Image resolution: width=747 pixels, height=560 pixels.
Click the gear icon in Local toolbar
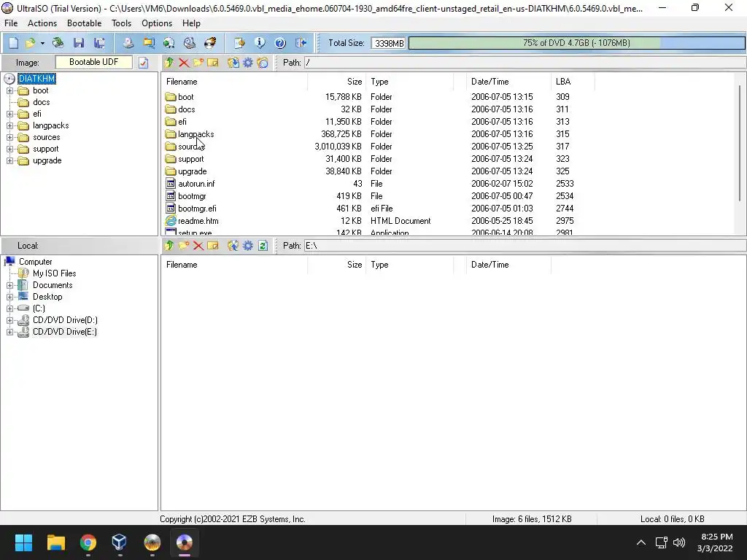pyautogui.click(x=248, y=246)
